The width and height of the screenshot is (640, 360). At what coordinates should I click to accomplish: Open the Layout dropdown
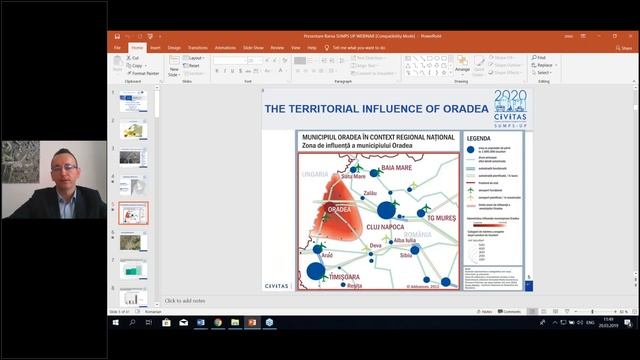[x=193, y=58]
